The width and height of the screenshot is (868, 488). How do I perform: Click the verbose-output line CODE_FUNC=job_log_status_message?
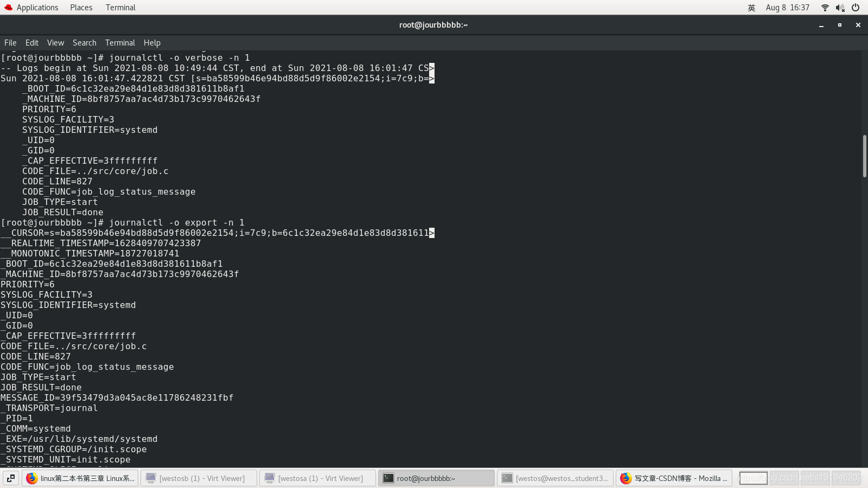pyautogui.click(x=109, y=192)
